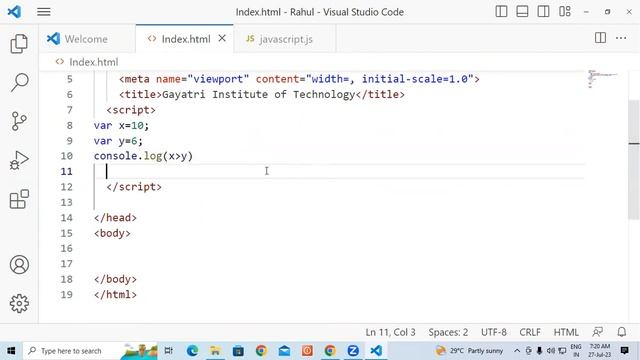Click the opening <body> tag
640x360 pixels.
coord(112,233)
